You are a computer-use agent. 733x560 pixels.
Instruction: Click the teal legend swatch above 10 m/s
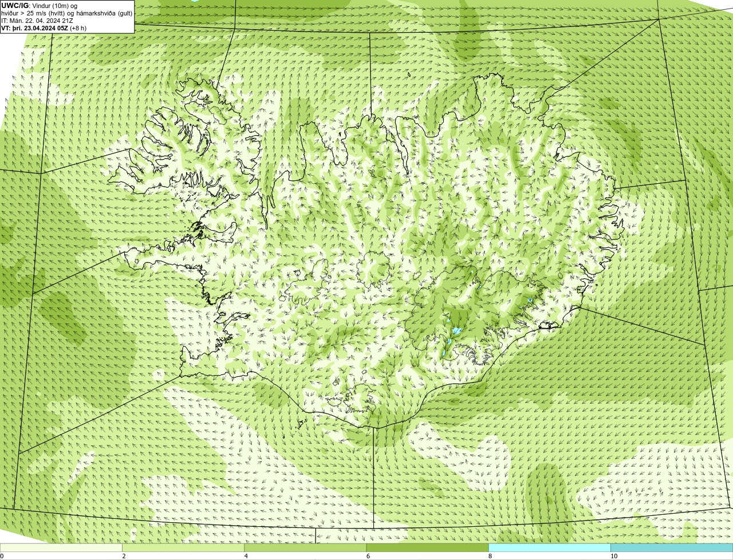click(x=672, y=548)
